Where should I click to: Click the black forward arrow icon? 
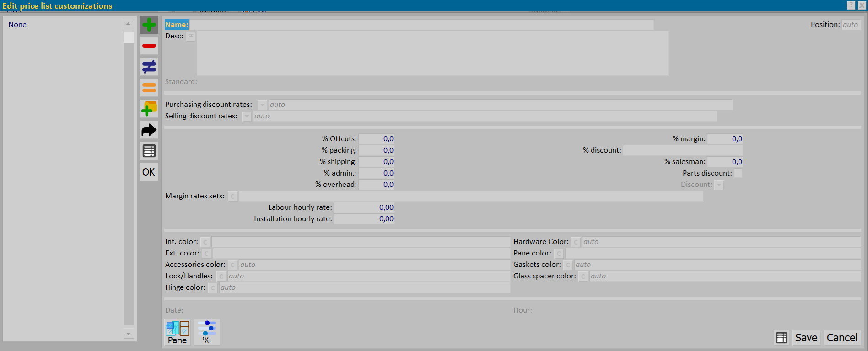point(149,130)
